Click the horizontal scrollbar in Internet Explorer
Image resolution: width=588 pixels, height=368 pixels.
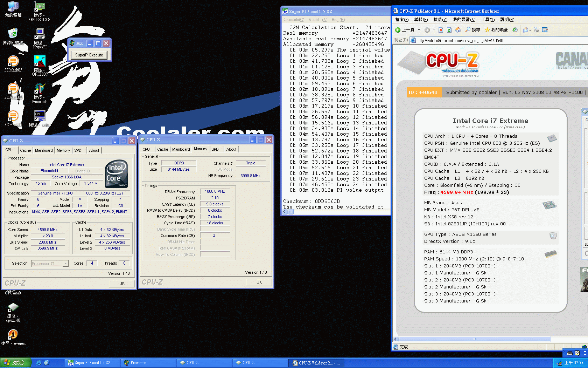point(475,339)
